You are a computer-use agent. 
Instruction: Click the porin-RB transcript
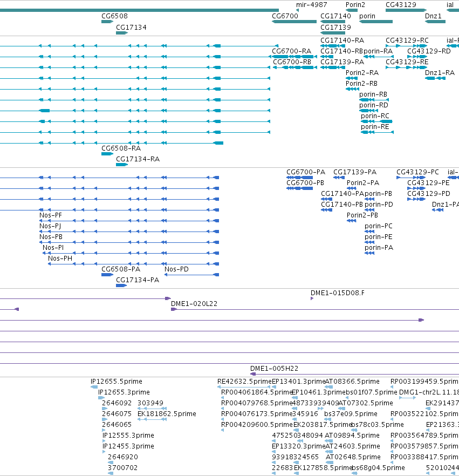tap(374, 100)
